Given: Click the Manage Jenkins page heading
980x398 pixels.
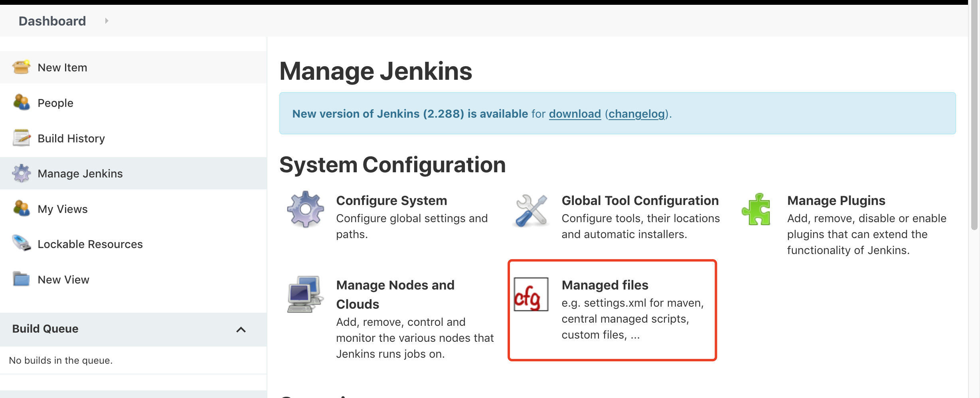Looking at the screenshot, I should 375,71.
